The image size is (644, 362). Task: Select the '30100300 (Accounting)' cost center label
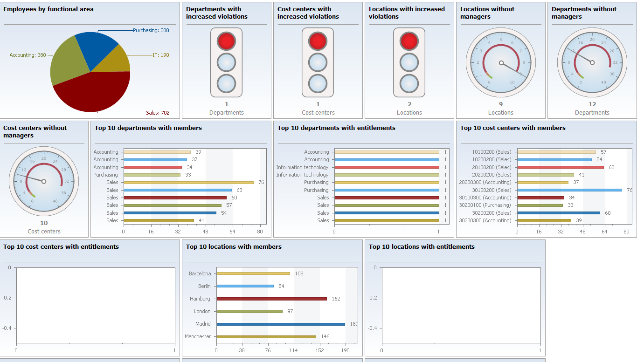point(485,198)
